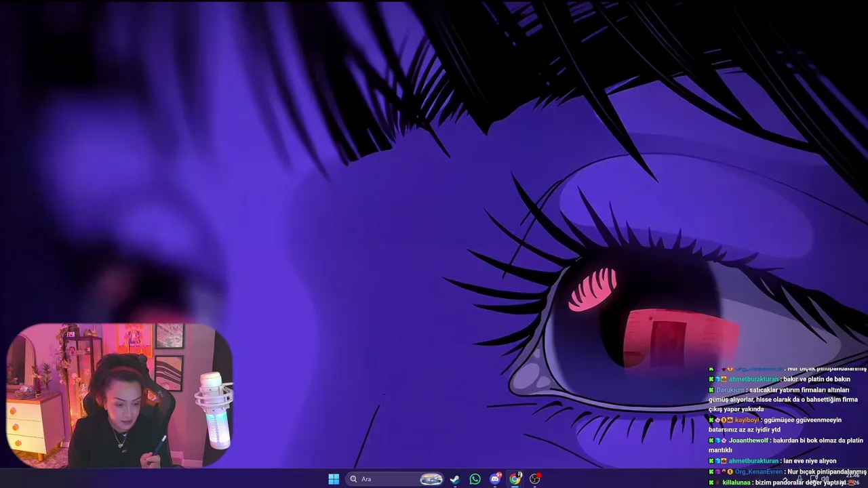Click chat message "lan eve niye alıyon"

(810, 461)
